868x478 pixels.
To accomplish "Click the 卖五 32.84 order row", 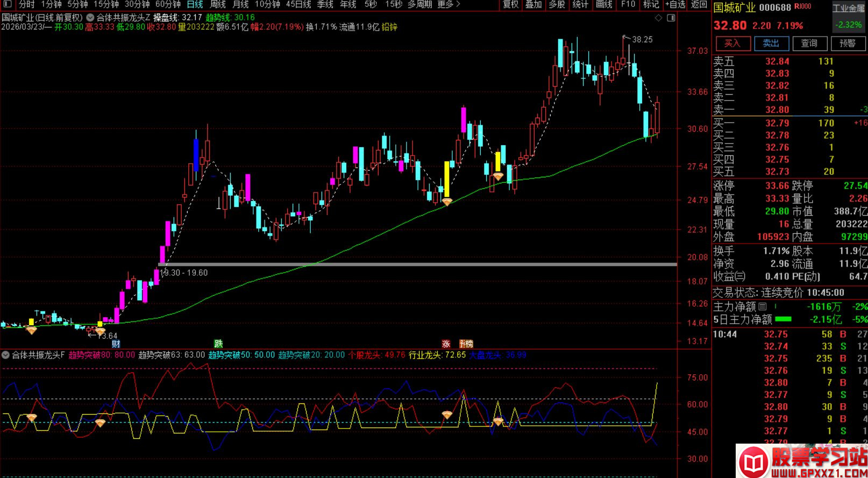I will (790, 61).
